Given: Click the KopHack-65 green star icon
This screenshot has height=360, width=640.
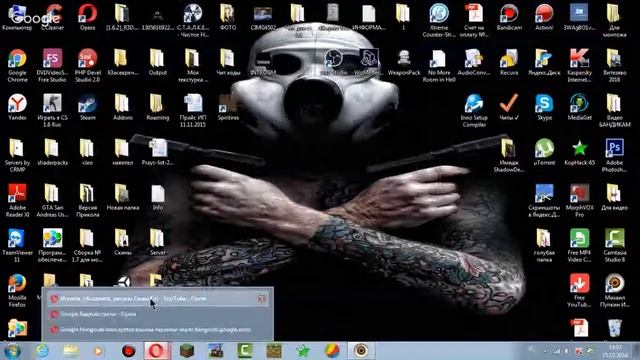Looking at the screenshot, I should (579, 152).
